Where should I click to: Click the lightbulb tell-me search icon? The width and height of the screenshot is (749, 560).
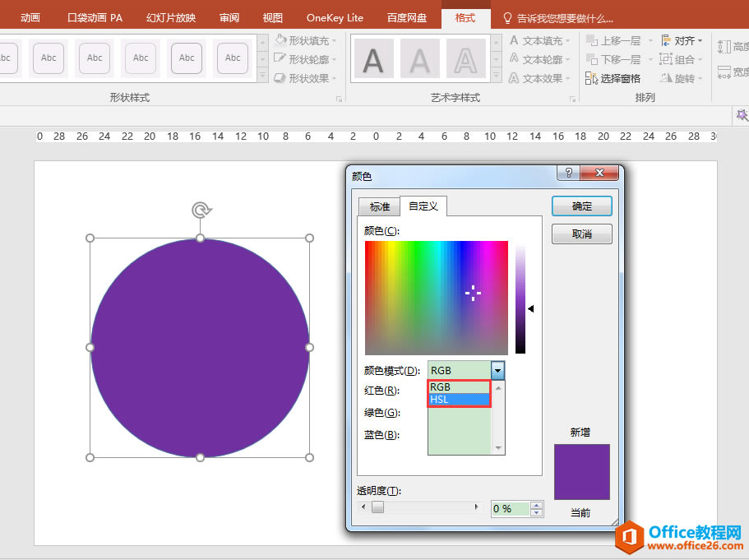(x=508, y=18)
